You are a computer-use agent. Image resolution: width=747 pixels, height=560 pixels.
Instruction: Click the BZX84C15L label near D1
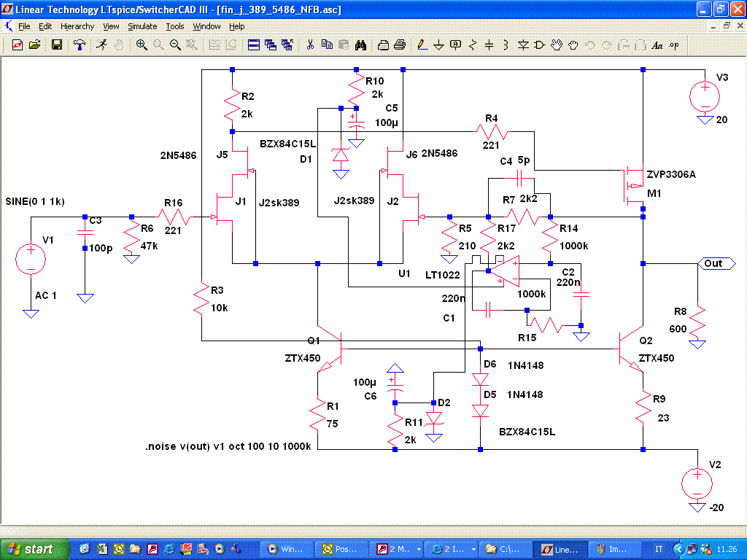[287, 144]
